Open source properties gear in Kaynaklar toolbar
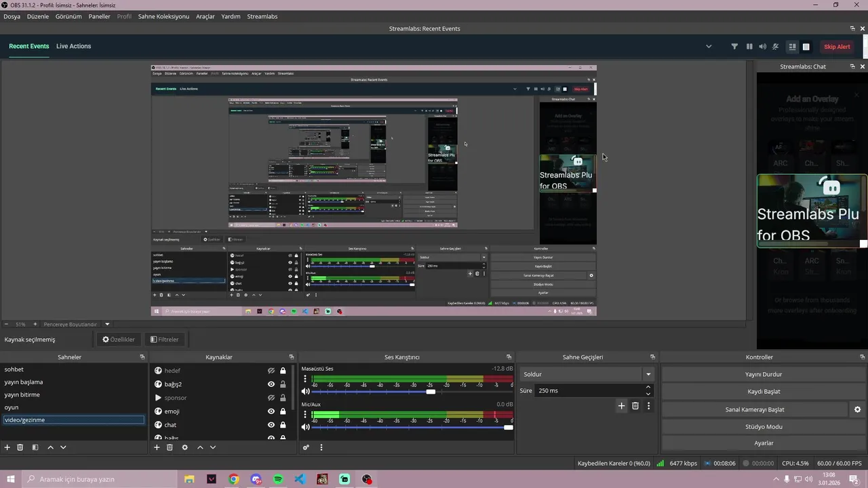Screen dimensions: 868x488 [184, 447]
